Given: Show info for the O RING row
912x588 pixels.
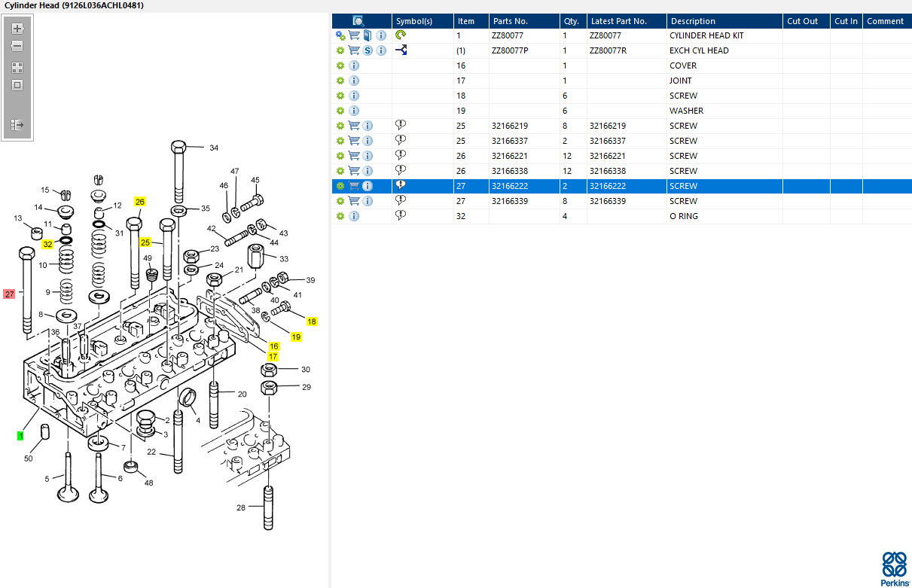Looking at the screenshot, I should 354,216.
